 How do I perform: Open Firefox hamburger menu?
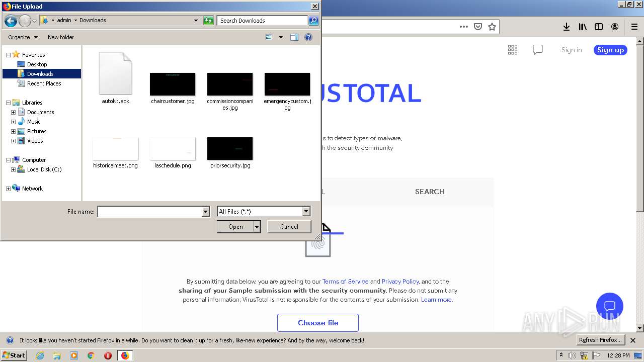coord(634,27)
